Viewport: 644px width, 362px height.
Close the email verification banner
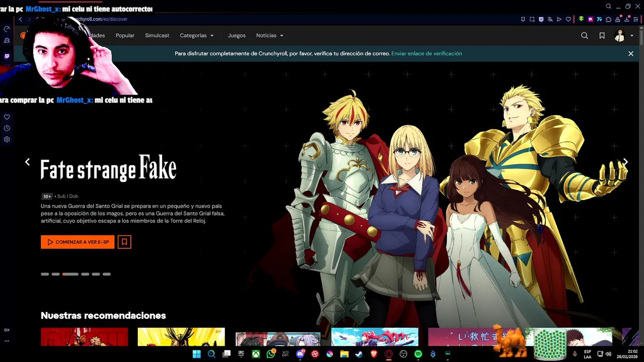(630, 53)
